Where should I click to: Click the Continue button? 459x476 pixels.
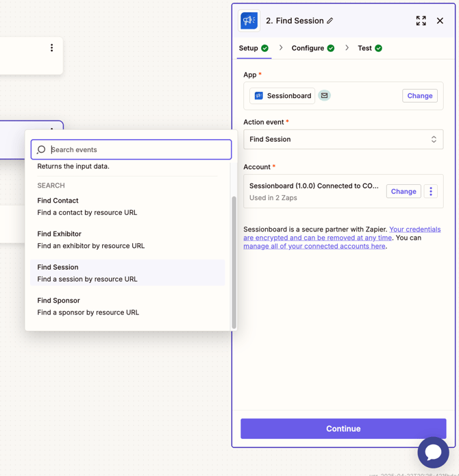(x=343, y=429)
